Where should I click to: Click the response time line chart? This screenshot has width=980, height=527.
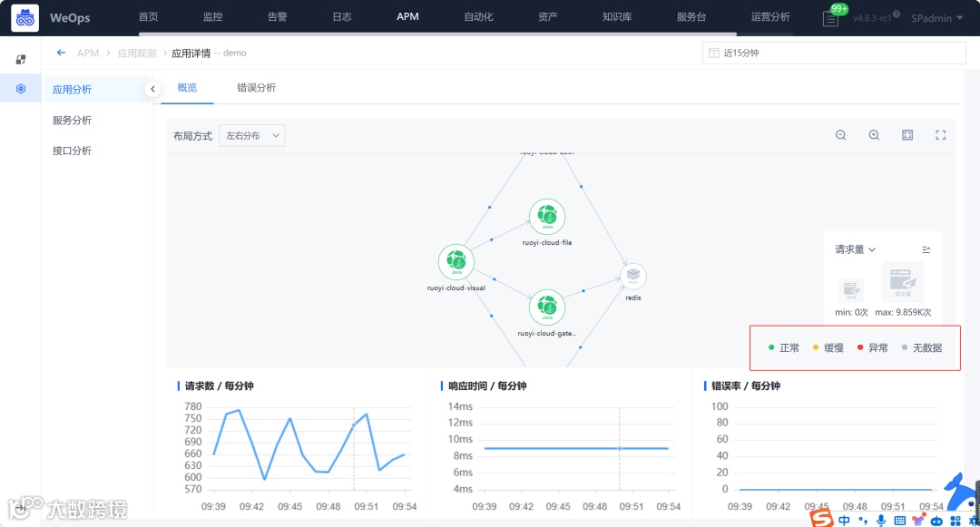click(576, 448)
